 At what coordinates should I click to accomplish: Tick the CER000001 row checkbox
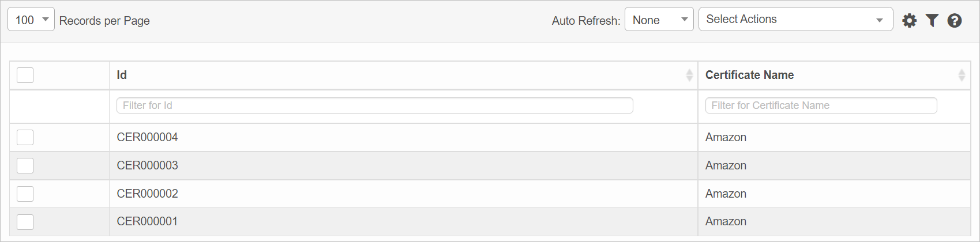coord(25,222)
